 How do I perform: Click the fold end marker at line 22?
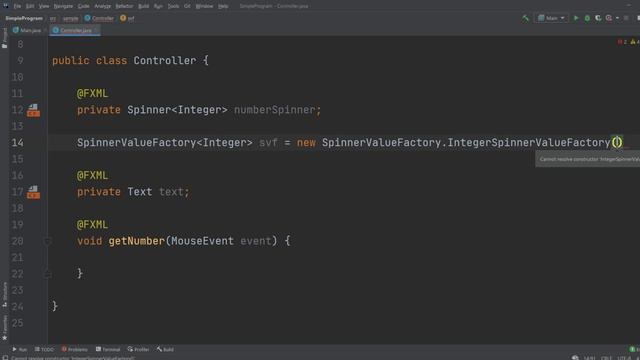(47, 274)
